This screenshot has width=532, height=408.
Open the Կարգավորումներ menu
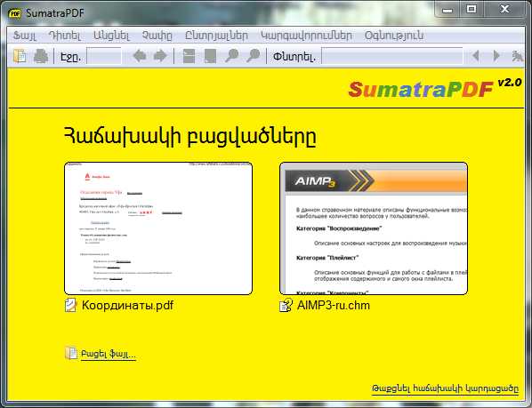coord(306,36)
